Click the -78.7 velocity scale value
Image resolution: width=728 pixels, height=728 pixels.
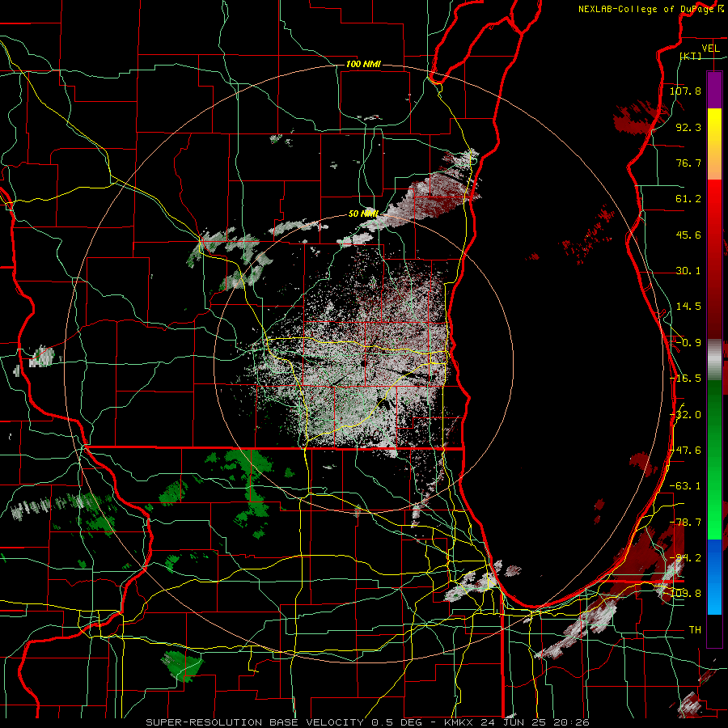685,523
